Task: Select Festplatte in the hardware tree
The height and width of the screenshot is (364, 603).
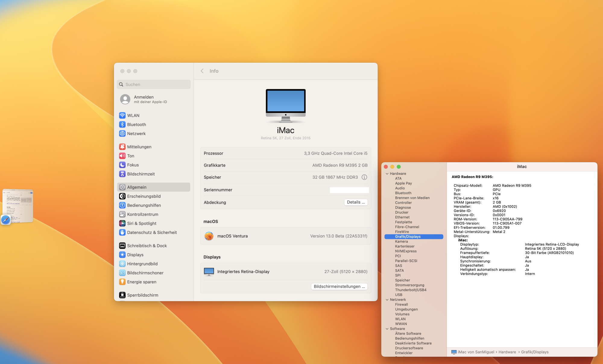Action: click(403, 222)
